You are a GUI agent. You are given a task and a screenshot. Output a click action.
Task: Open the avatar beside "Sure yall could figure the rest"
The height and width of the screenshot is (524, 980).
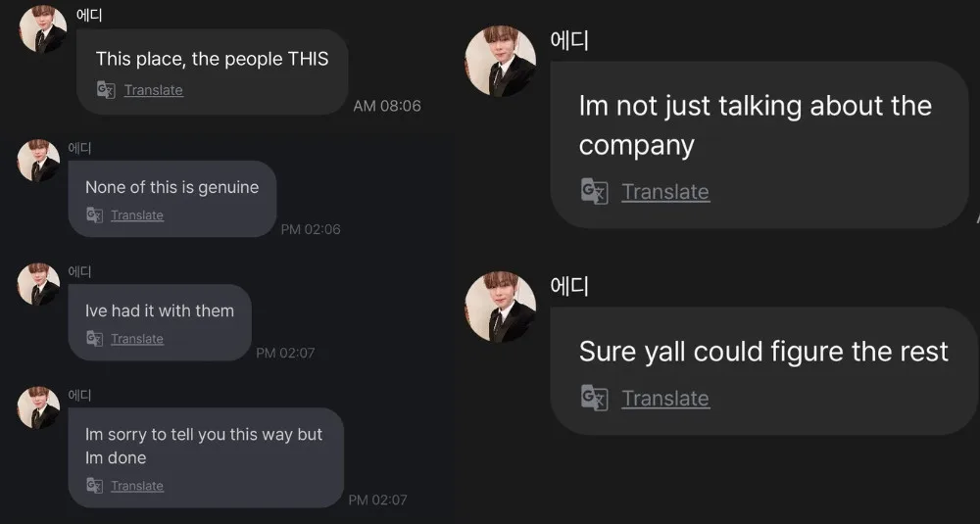pos(501,307)
